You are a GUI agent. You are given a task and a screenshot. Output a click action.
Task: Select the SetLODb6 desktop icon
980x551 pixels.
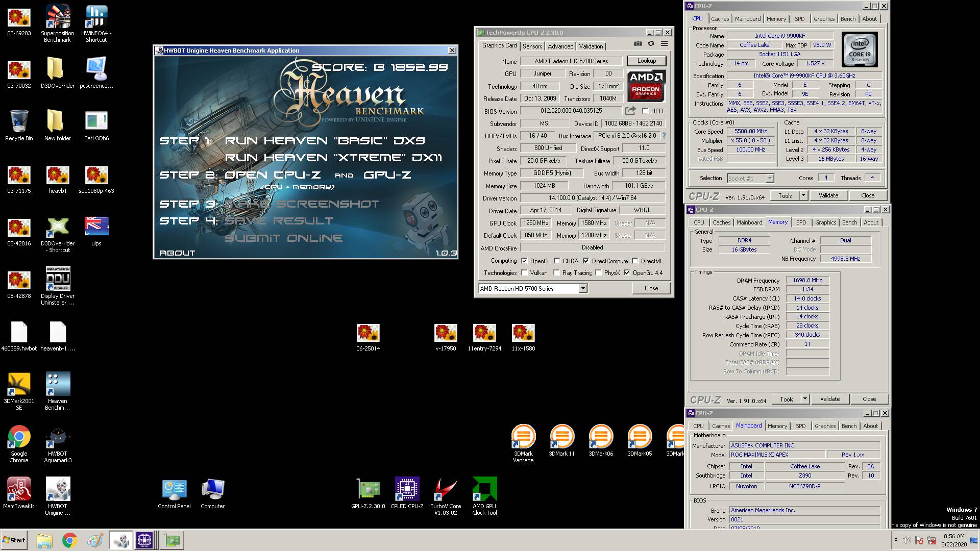96,126
